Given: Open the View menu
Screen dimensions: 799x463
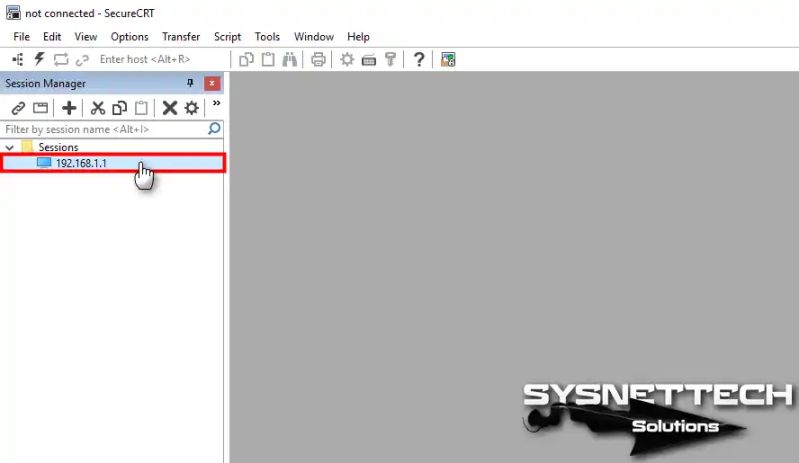Looking at the screenshot, I should tap(86, 37).
